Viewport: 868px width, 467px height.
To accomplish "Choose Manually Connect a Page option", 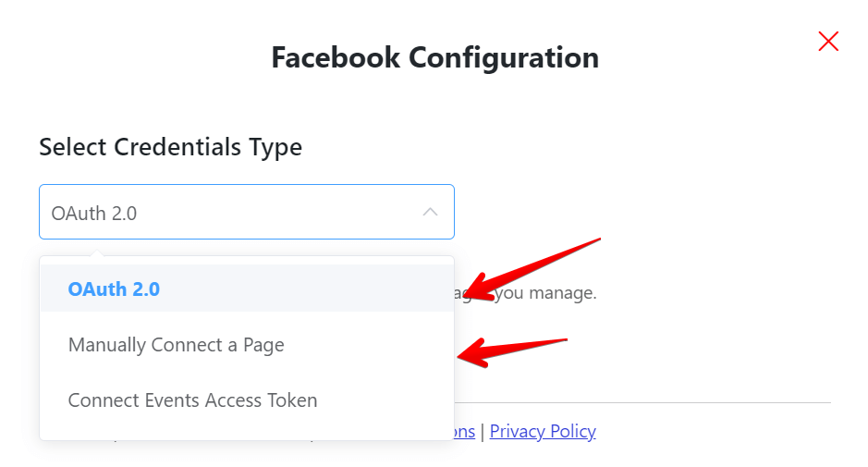I will (176, 345).
